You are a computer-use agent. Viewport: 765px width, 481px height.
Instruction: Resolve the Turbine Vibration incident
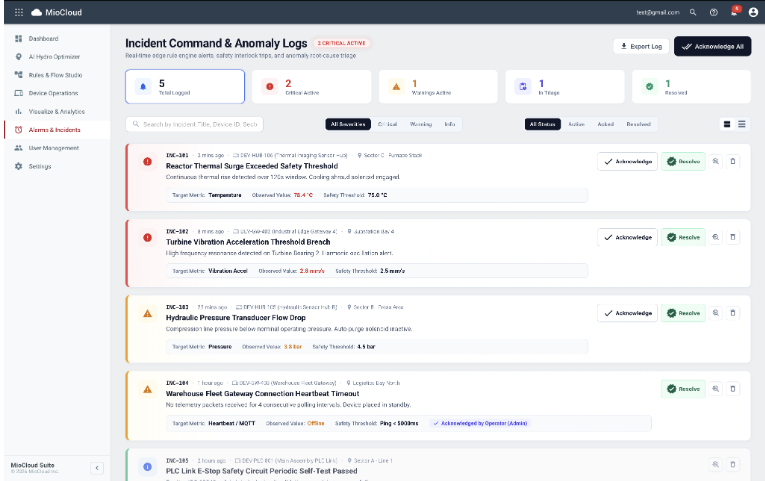click(x=683, y=238)
